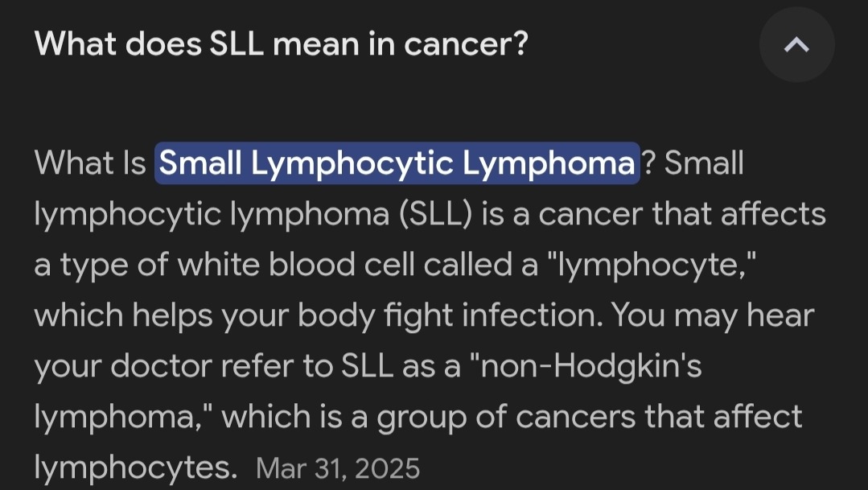This screenshot has height=490, width=868.
Task: Click the quoted word "lymphocyte,"
Action: pyautogui.click(x=652, y=265)
